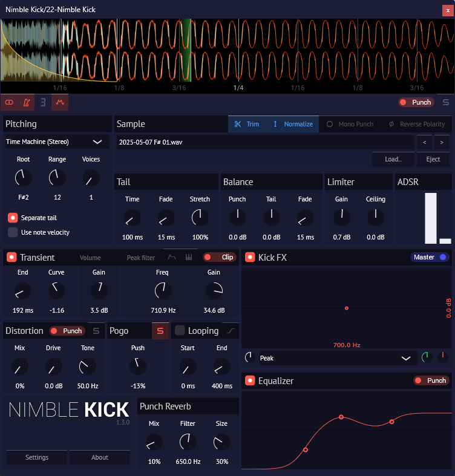Click the Pogo solo S button

coord(160,331)
